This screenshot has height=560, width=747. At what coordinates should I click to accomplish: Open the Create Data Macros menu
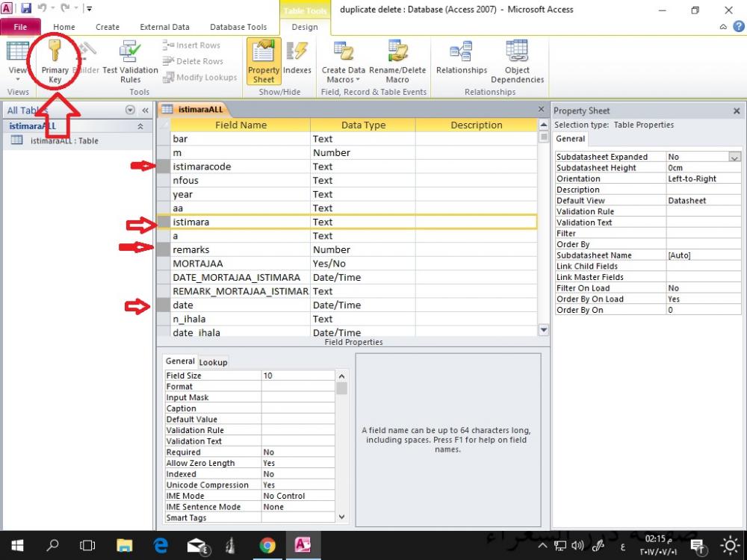click(343, 62)
